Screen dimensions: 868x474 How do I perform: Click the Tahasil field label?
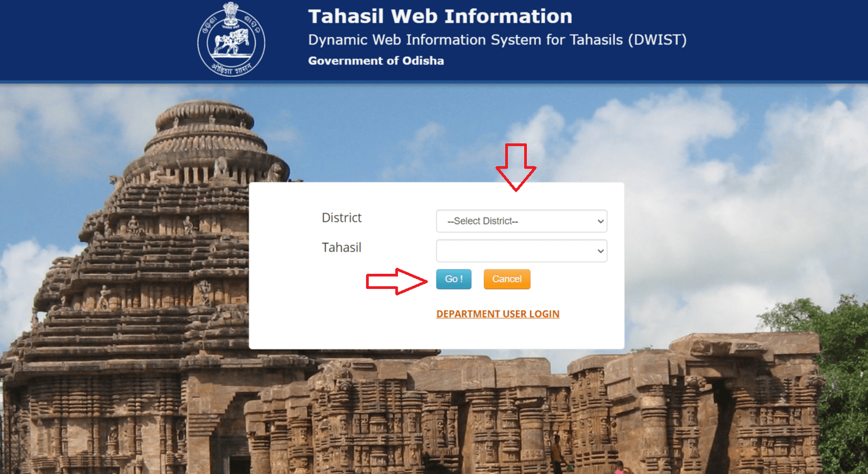point(341,247)
